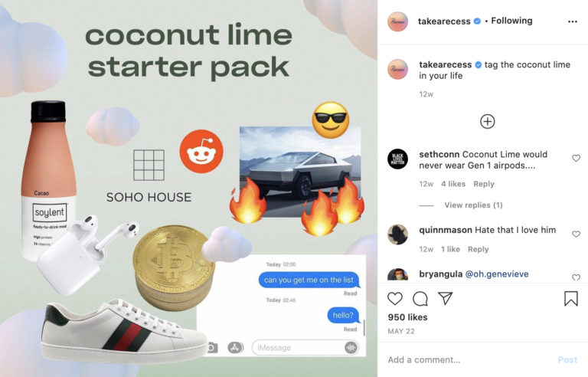The width and height of the screenshot is (588, 377).
Task: Reply to quinnmason's comment
Action: [478, 249]
